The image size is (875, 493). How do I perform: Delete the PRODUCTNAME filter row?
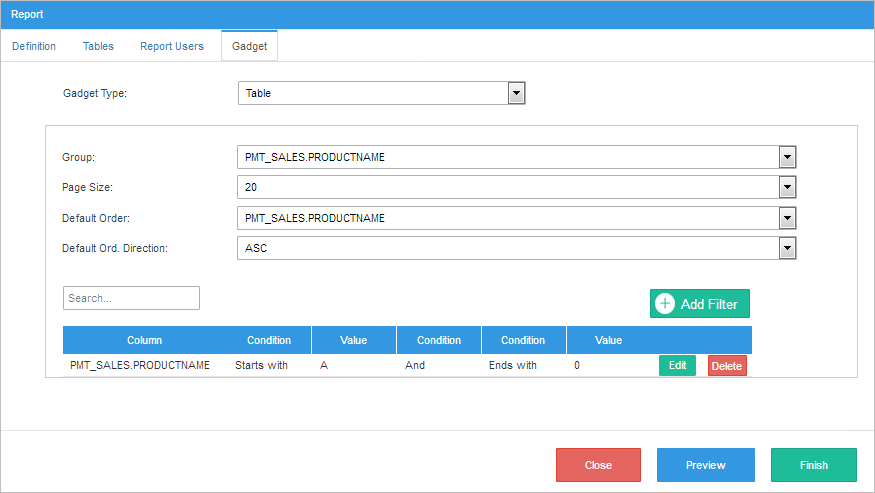click(727, 366)
